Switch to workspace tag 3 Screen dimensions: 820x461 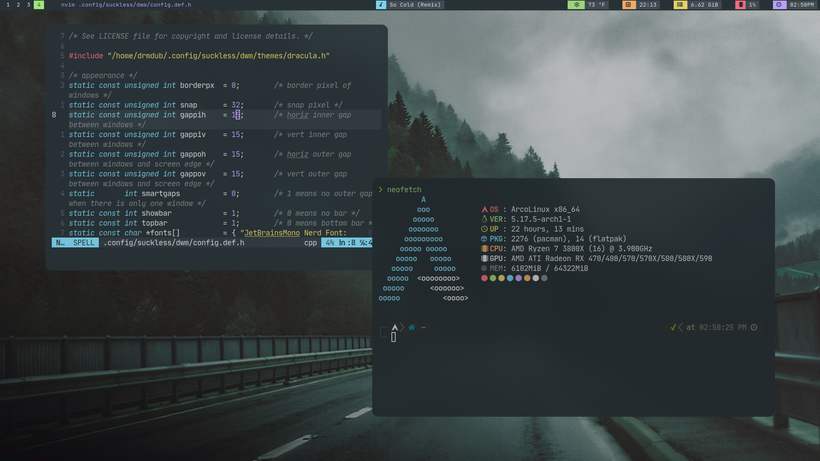coord(28,5)
